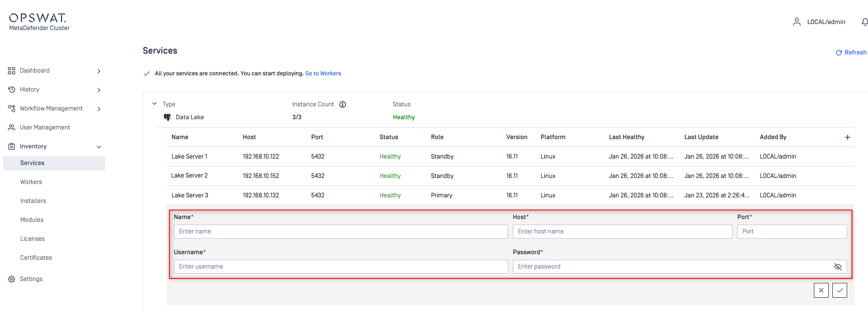Collapse the Data Lake type row
868x312 pixels.
pos(154,104)
